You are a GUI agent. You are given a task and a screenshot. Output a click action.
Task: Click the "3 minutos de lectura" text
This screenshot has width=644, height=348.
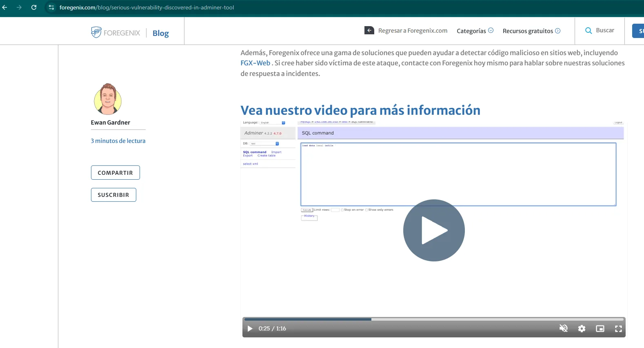118,141
